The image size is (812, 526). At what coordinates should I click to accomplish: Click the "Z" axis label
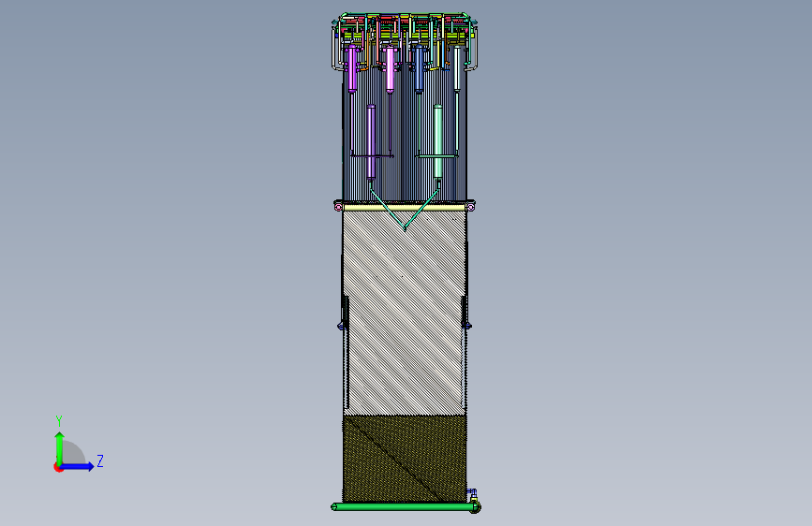tap(100, 460)
